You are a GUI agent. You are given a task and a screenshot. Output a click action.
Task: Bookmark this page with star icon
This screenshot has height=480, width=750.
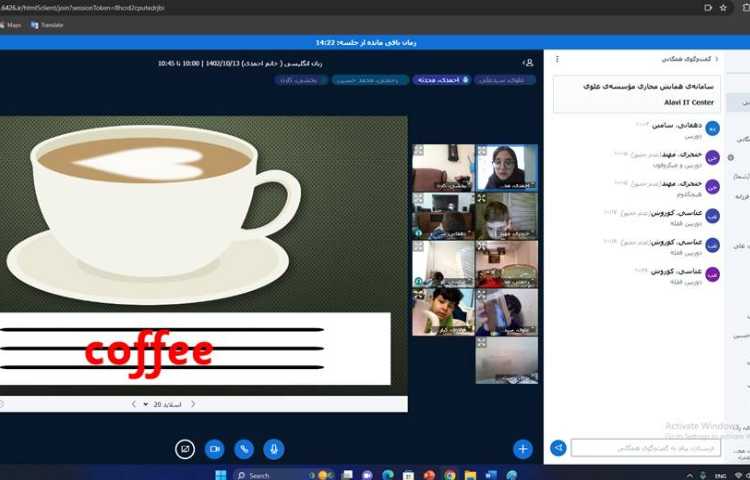pyautogui.click(x=723, y=8)
